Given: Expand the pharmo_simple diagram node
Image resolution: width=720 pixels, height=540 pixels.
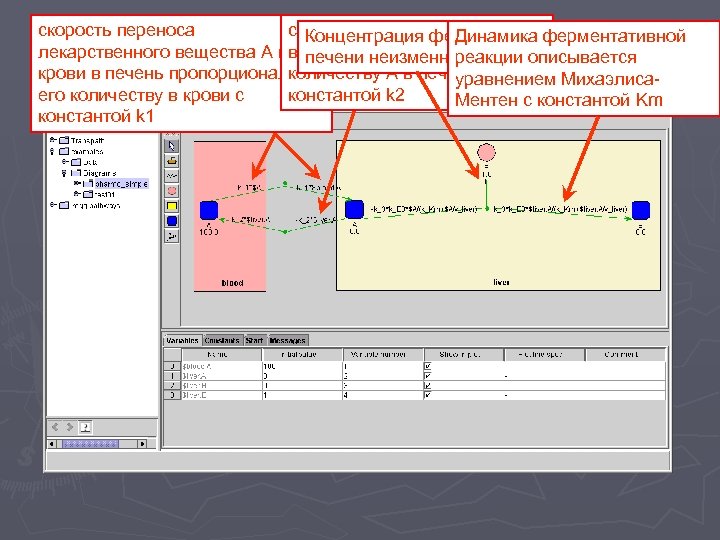Looking at the screenshot, I should point(77,183).
